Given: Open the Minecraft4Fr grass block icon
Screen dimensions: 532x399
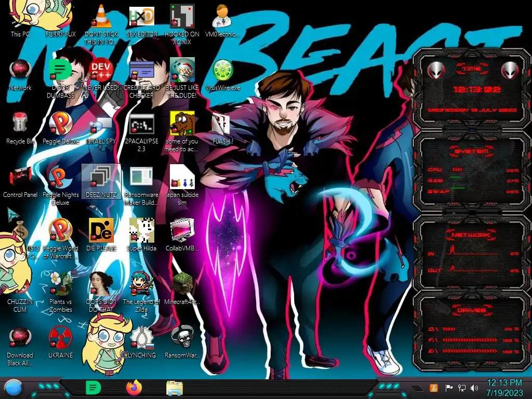Looking at the screenshot, I should (x=182, y=289).
